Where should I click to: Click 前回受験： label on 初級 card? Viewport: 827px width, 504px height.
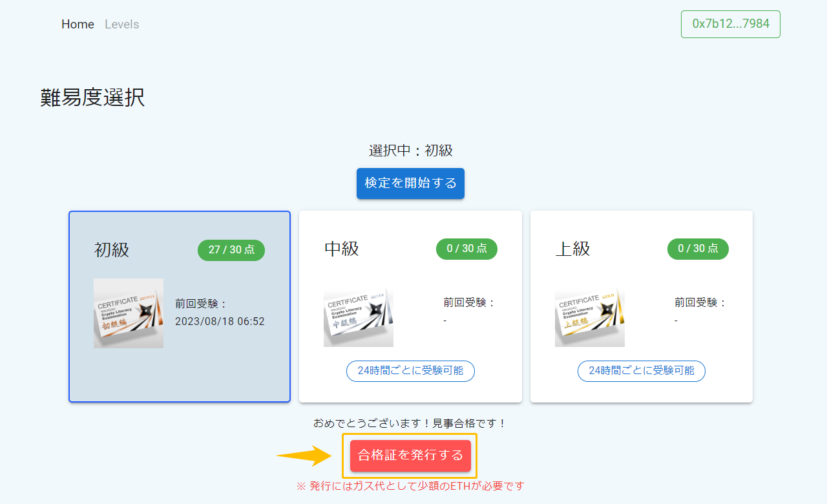click(202, 303)
